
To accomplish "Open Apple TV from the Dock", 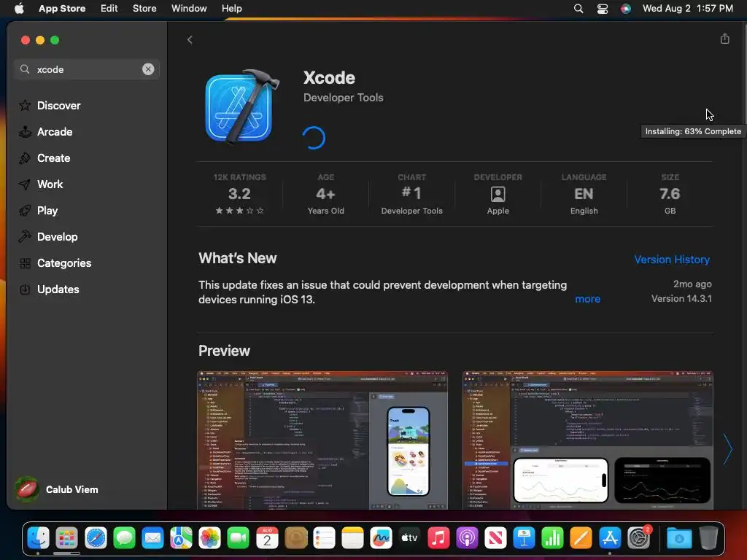I will (410, 538).
